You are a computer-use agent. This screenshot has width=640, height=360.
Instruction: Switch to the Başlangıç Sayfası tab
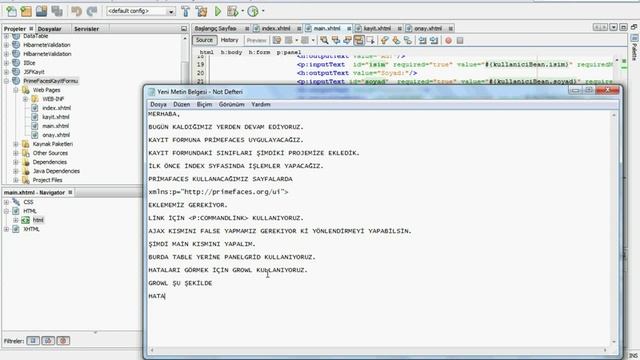point(220,29)
